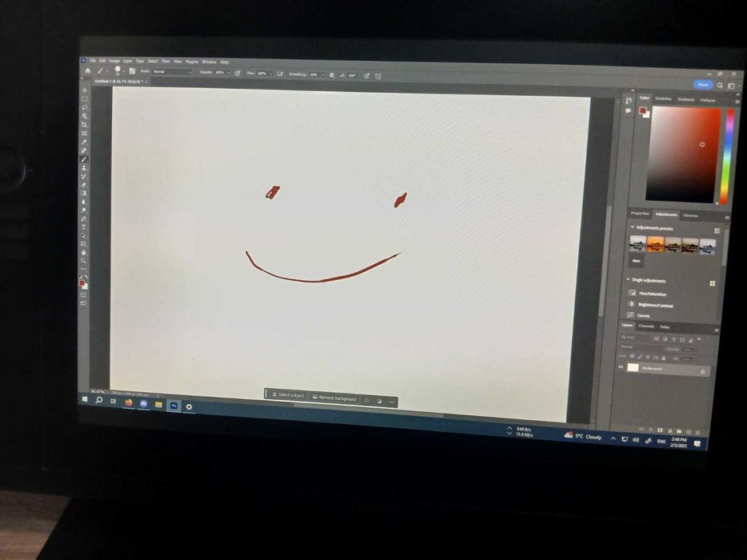Click the Brightness/Contrast adjustment icon
Viewport: 747px width, 560px height.
pos(631,304)
